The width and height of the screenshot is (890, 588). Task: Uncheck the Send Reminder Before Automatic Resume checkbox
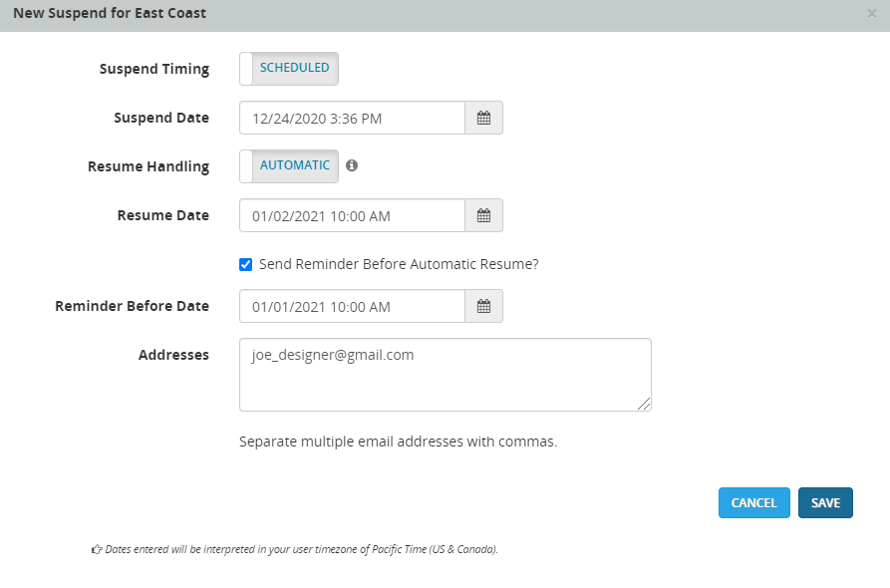point(245,264)
